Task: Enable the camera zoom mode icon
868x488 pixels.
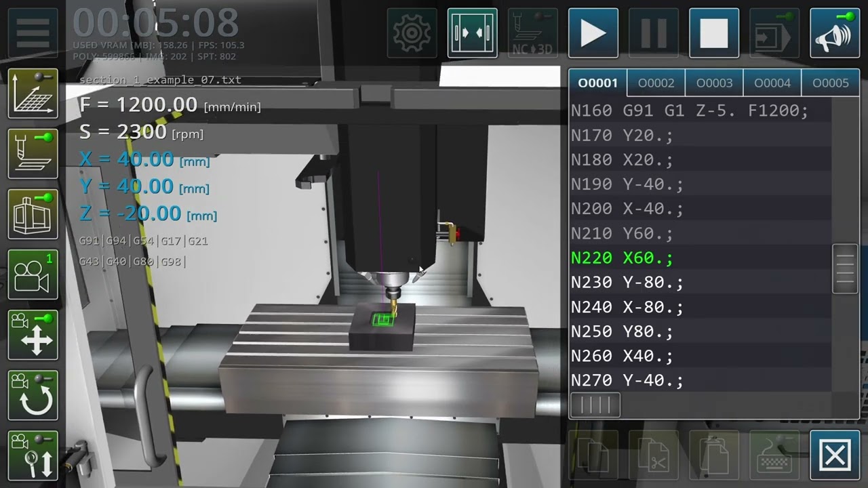Action: (x=33, y=455)
